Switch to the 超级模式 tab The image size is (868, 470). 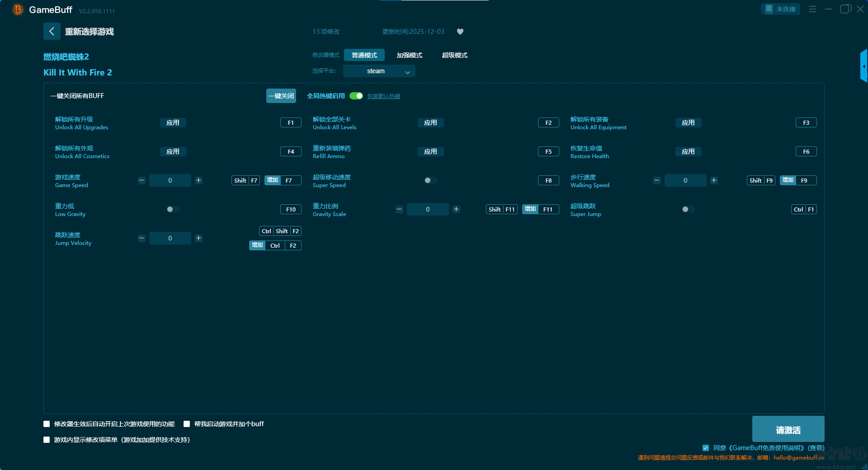[454, 55]
